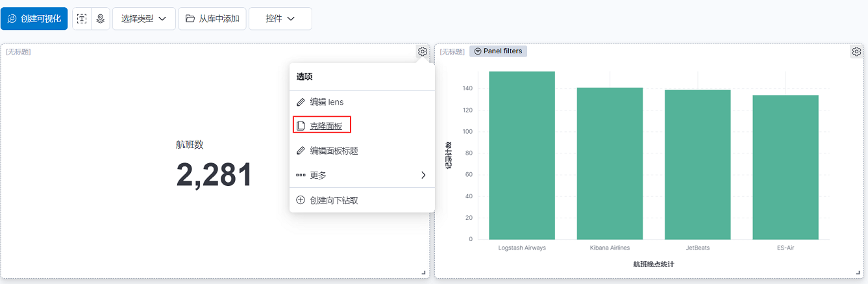
Task: Open the left panel's gear options icon
Action: click(x=423, y=51)
